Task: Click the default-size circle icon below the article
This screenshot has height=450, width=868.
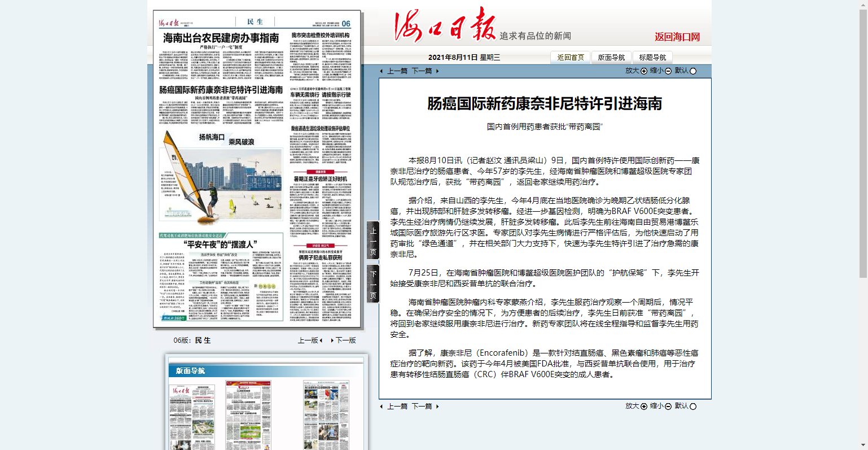Action: (693, 407)
